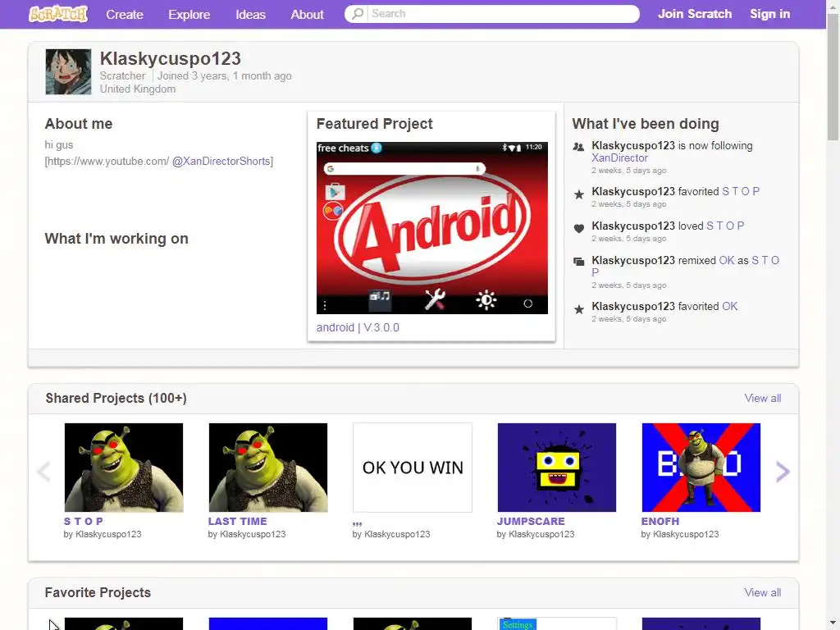Show next shared projects with right arrow
The image size is (840, 630).
point(783,472)
